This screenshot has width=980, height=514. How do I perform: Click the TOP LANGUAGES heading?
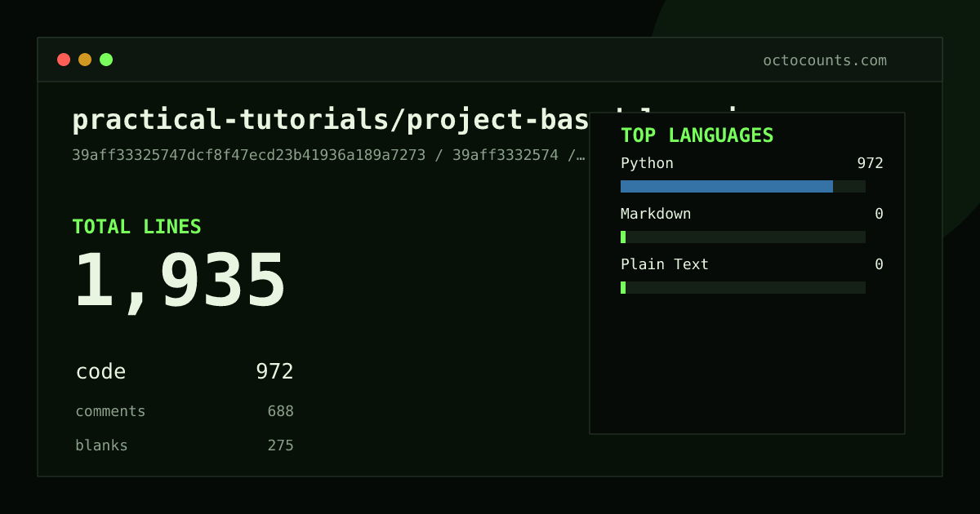pos(697,135)
